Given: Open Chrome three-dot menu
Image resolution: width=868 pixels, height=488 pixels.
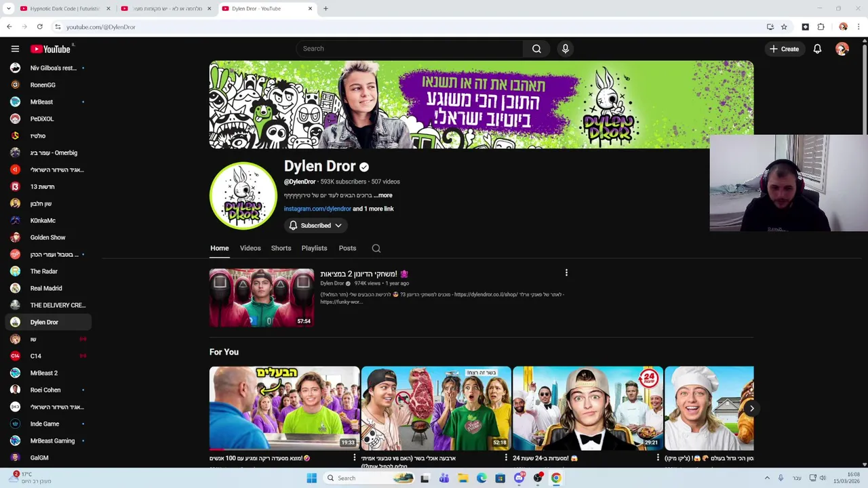Looking at the screenshot, I should coord(859,27).
